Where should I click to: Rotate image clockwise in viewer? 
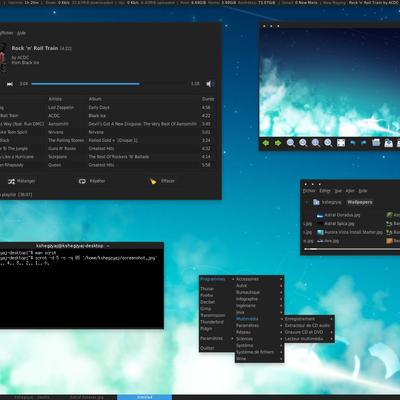(x=364, y=143)
